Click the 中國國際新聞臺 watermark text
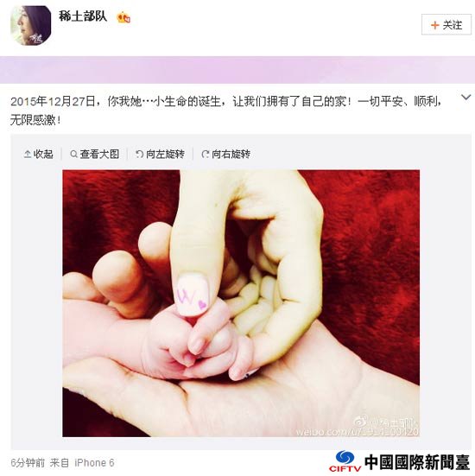The width and height of the screenshot is (475, 476). click(x=417, y=462)
